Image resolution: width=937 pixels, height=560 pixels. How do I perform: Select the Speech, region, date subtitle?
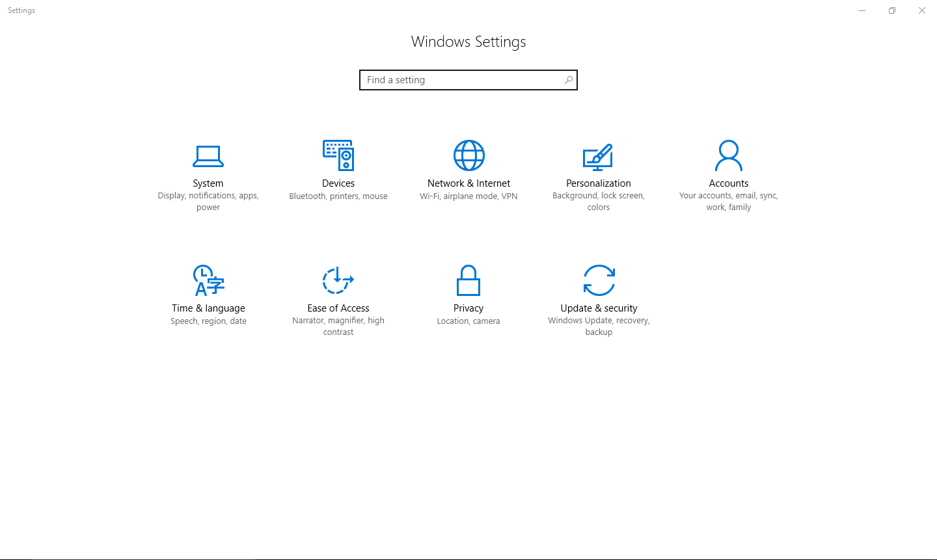tap(208, 321)
